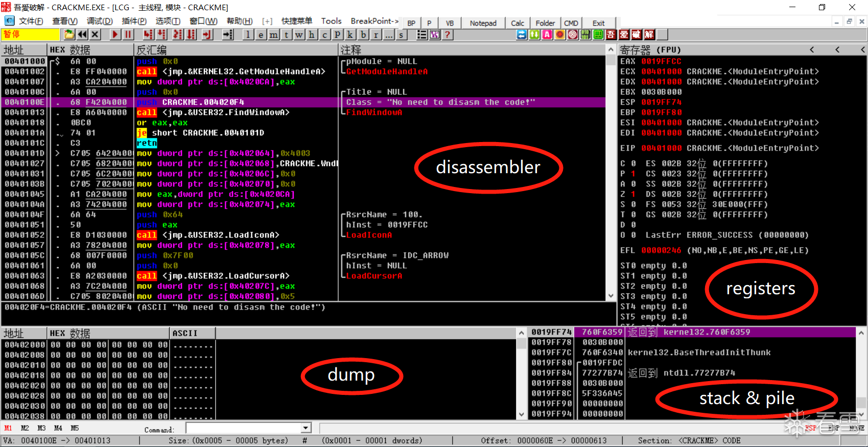The width and height of the screenshot is (868, 447).
Task: Open Breakpoints window via B button
Action: [x=363, y=35]
